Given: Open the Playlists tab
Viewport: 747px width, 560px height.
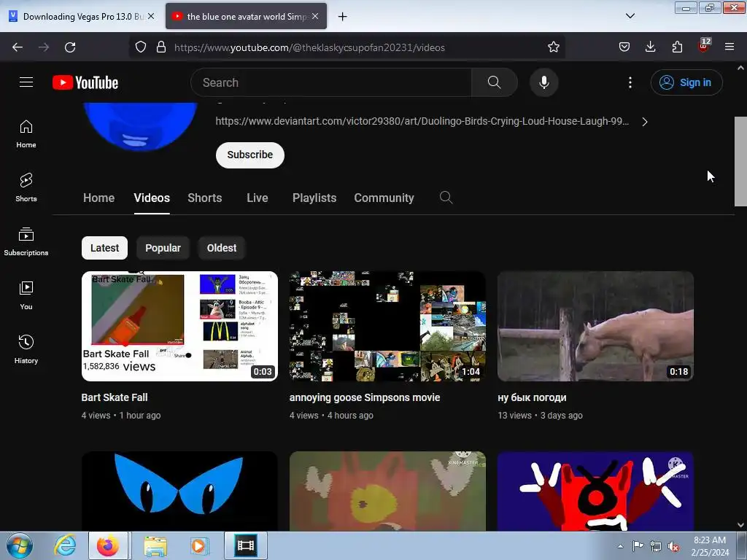Looking at the screenshot, I should [314, 198].
